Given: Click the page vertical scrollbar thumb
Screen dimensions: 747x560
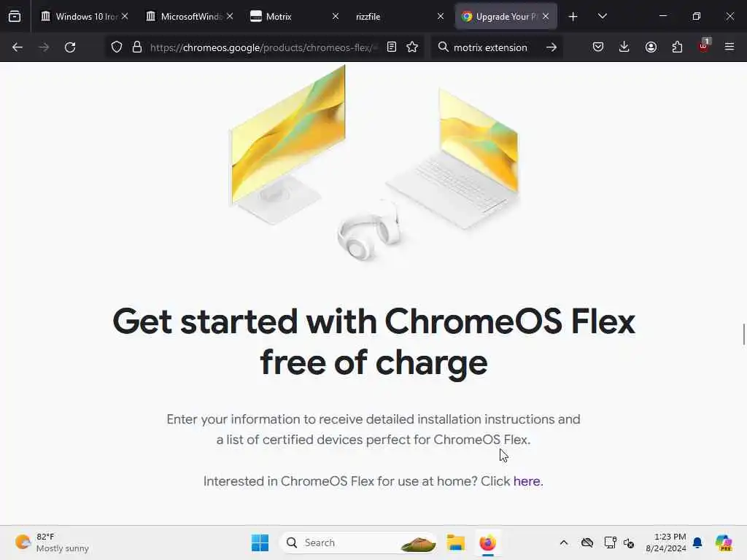Looking at the screenshot, I should coord(743,334).
